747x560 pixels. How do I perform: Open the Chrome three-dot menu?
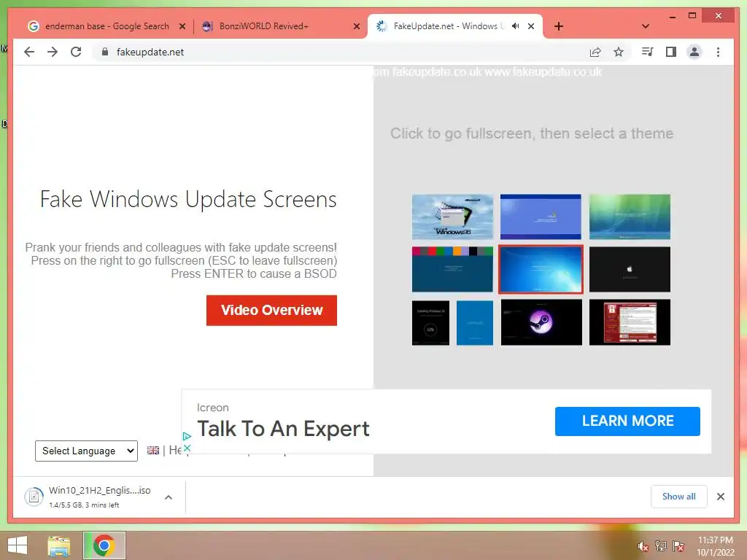pyautogui.click(x=718, y=52)
